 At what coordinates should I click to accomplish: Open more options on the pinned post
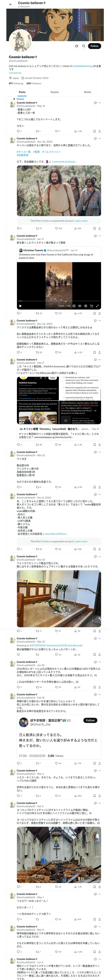tap(100, 103)
